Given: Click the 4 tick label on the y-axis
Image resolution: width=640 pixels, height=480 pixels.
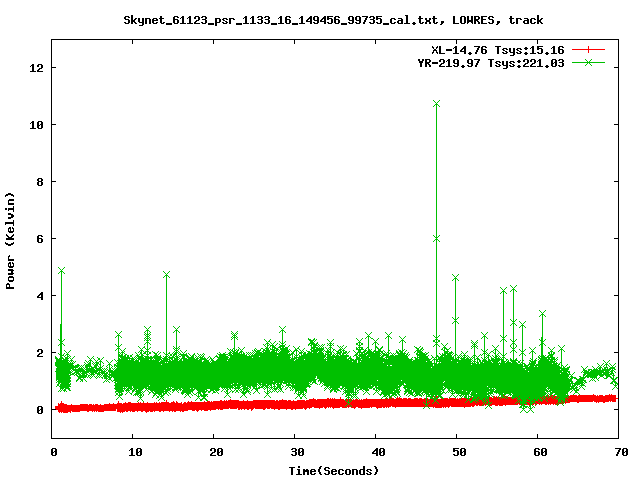Looking at the screenshot, I should (x=40, y=295).
